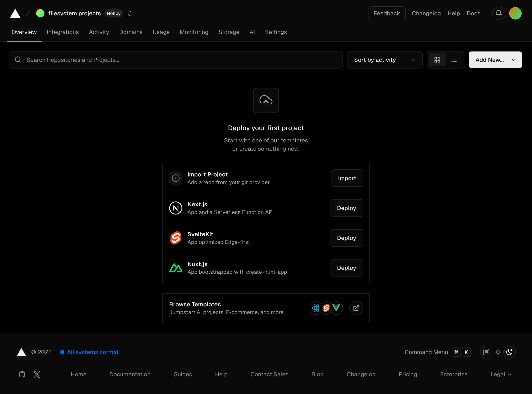Select the dark theme moon option
Image resolution: width=532 pixels, height=394 pixels.
[509, 352]
